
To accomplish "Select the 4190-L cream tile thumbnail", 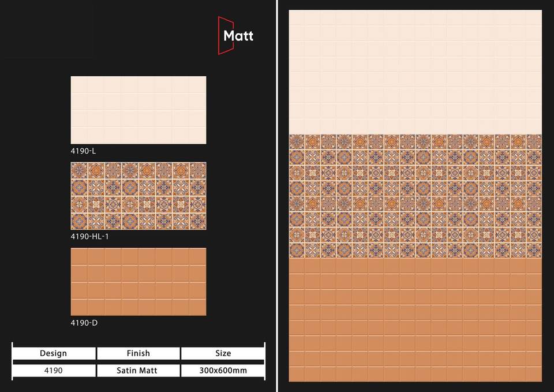I will (138, 110).
